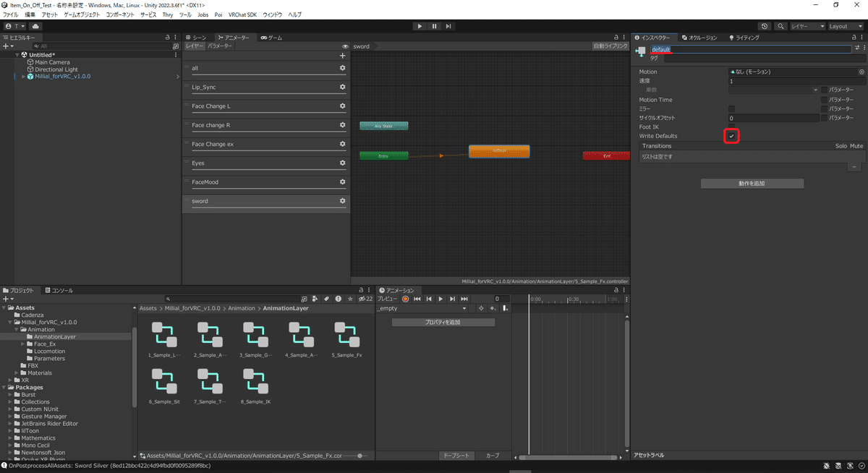Open settings gear for FaceMood layer

[343, 182]
